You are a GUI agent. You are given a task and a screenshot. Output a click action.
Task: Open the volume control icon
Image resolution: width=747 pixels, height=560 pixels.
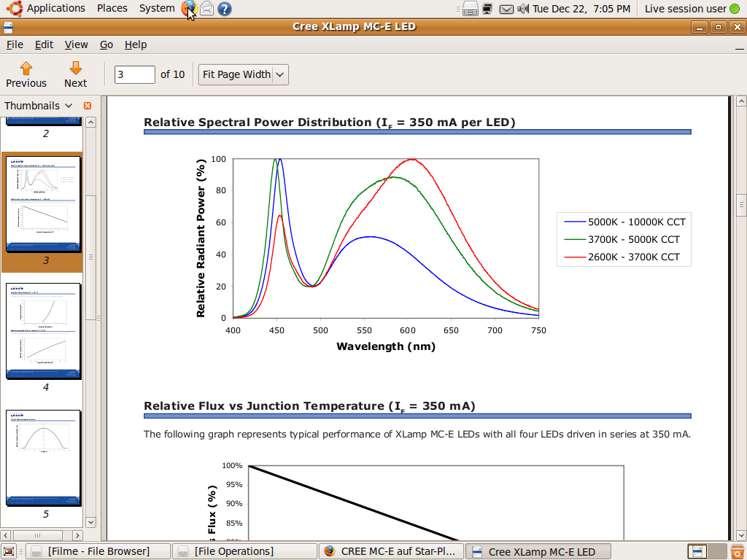[523, 9]
